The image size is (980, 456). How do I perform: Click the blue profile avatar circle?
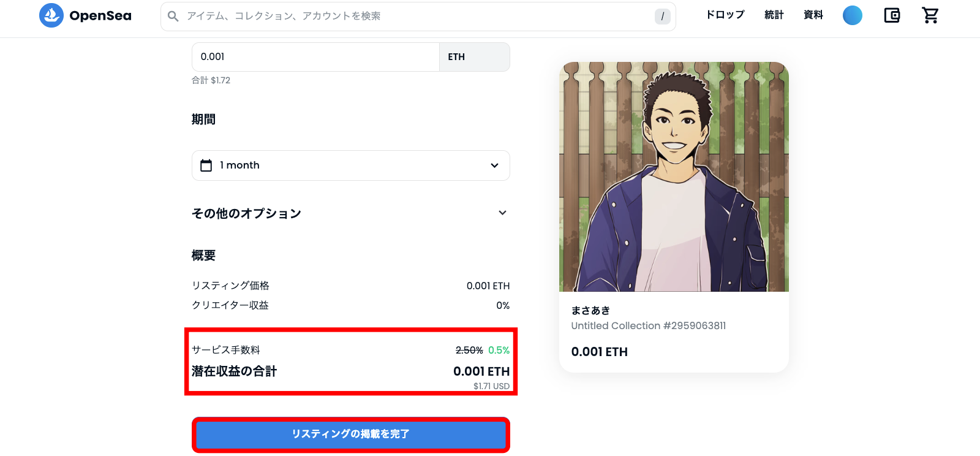(x=853, y=15)
